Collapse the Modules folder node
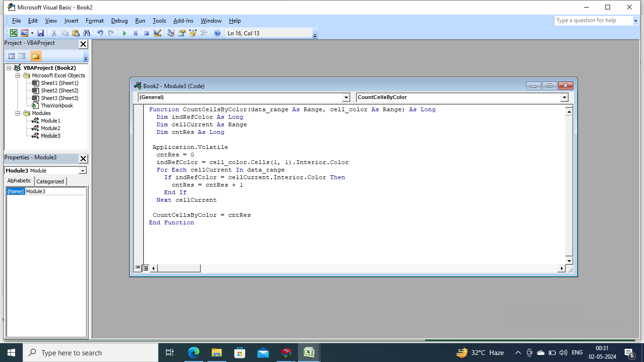This screenshot has width=644, height=362. coord(17,113)
